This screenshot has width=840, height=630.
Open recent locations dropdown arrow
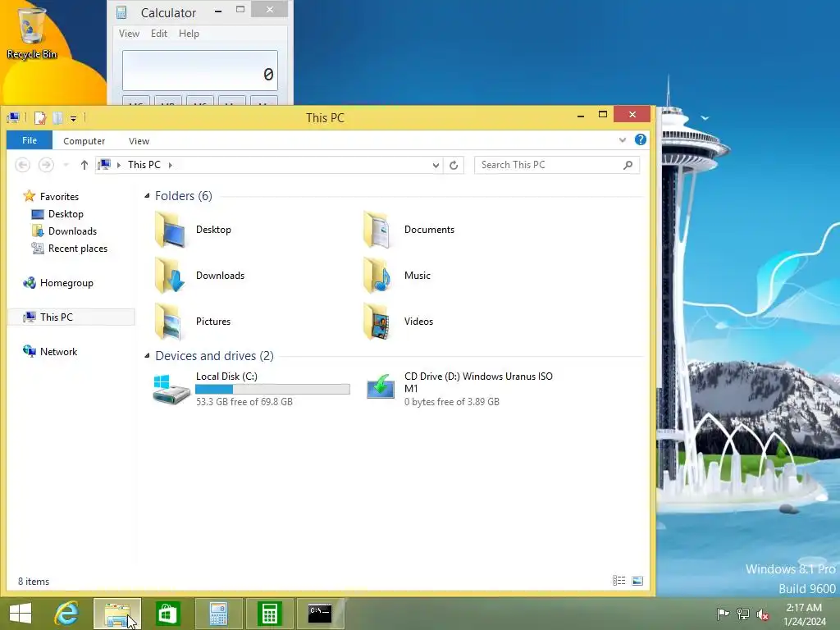(66, 165)
